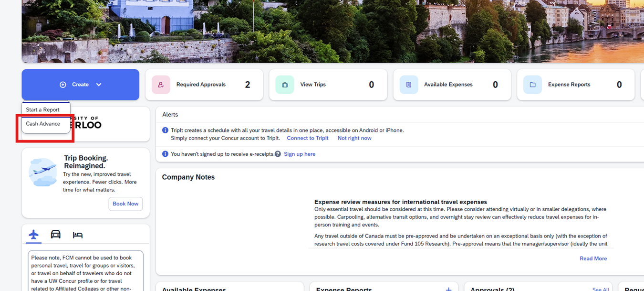644x291 pixels.
Task: Click the TripIt alert info icon
Action: coord(165,130)
